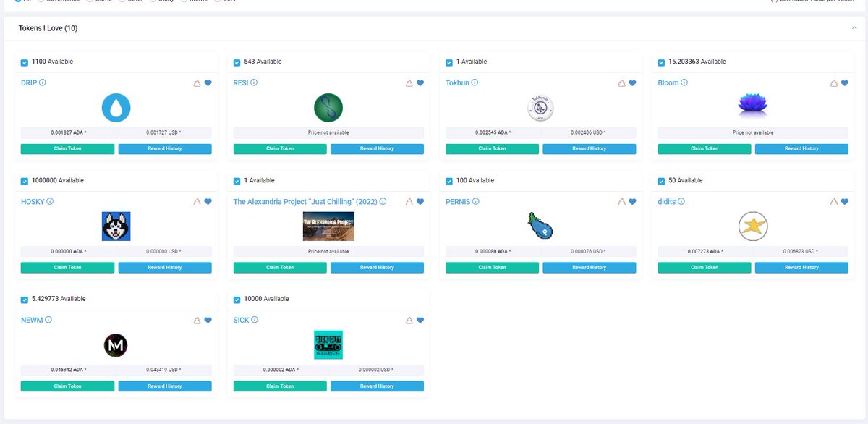The width and height of the screenshot is (868, 424).
Task: Click the warning triangle icon on DRIP
Action: coord(197,83)
